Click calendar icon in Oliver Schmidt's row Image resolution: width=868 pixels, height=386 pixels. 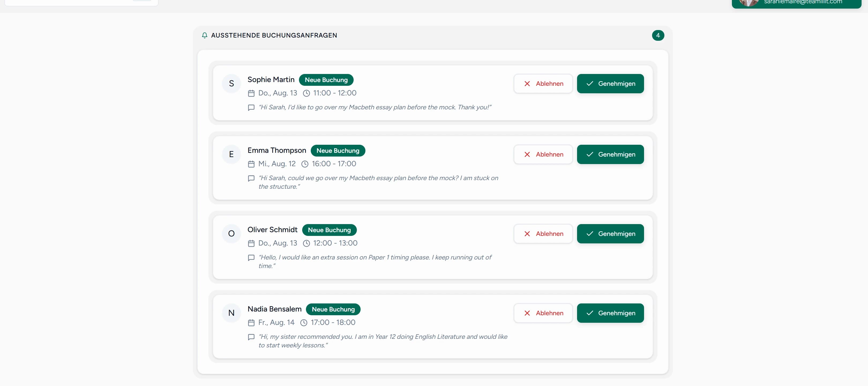click(x=251, y=243)
